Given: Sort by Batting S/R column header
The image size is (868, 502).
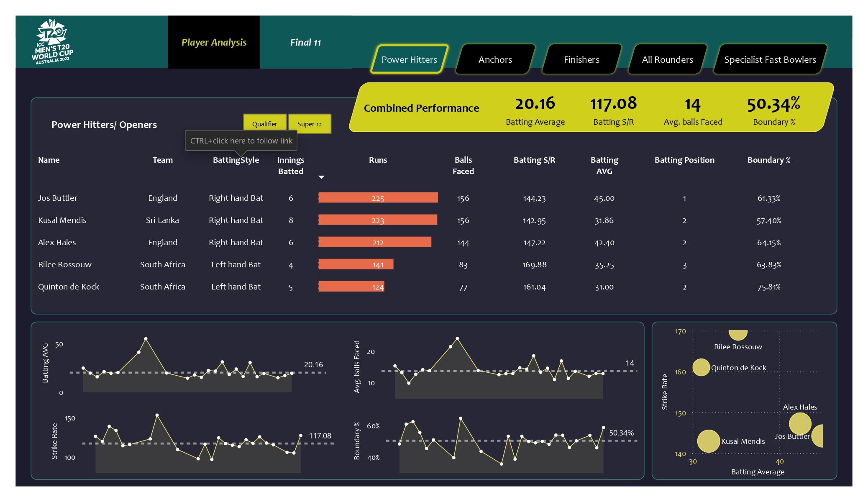Looking at the screenshot, I should click(x=534, y=160).
